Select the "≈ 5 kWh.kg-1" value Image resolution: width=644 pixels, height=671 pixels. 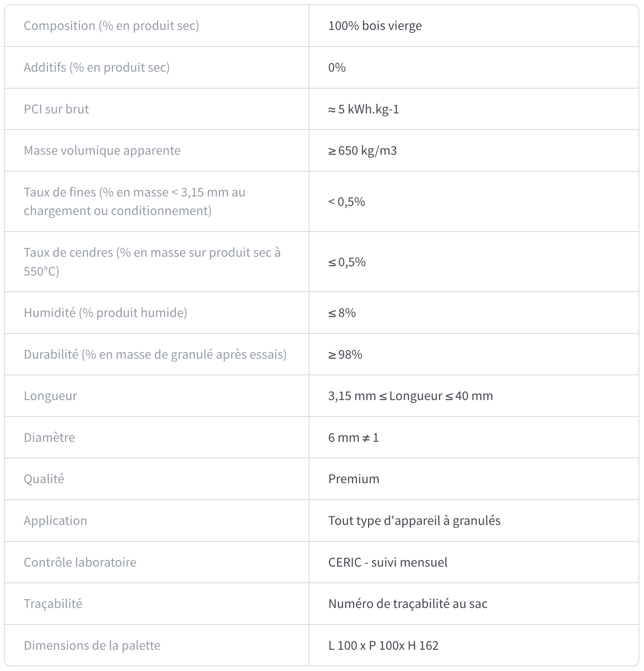click(x=363, y=109)
